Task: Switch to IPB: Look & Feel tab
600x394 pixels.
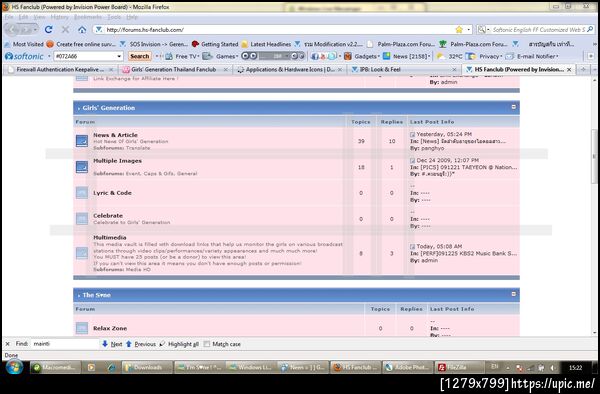Action: click(404, 70)
